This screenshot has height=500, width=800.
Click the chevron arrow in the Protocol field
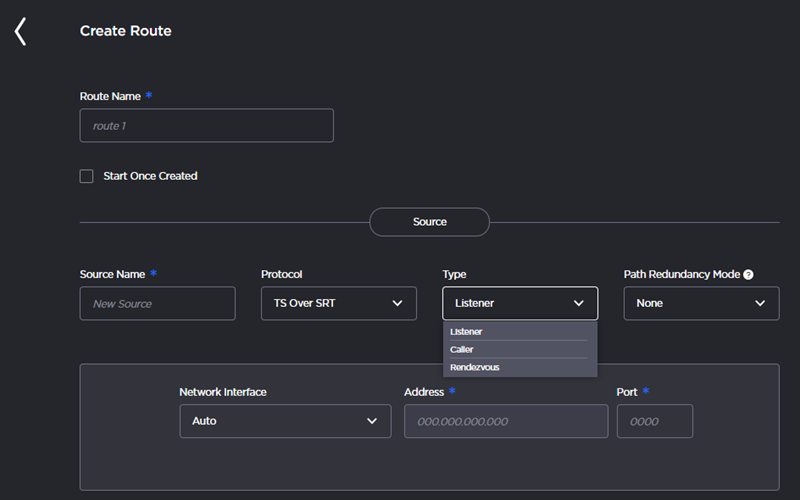(x=398, y=303)
